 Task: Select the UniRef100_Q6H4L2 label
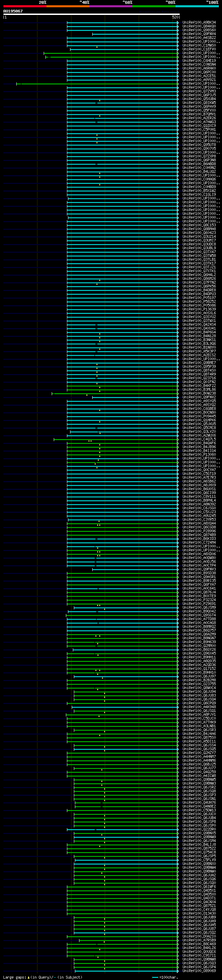[199, 275]
